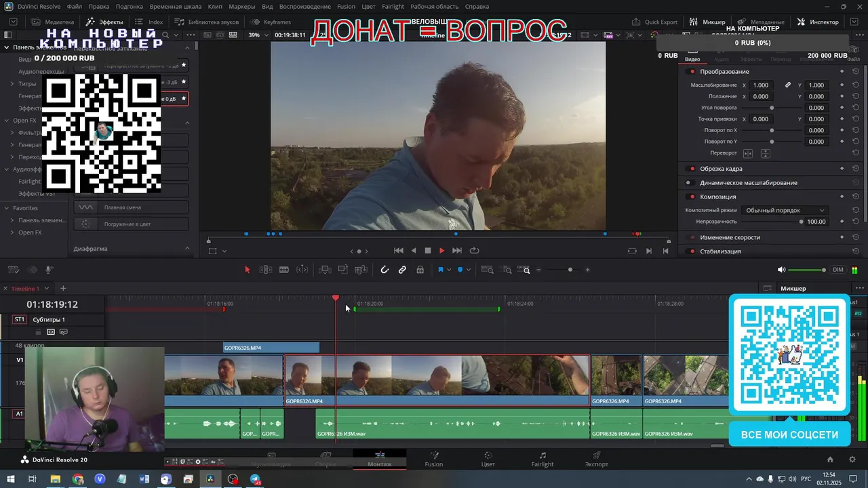The width and height of the screenshot is (868, 488).
Task: Reset the Преобразование section
Action: coord(856,72)
